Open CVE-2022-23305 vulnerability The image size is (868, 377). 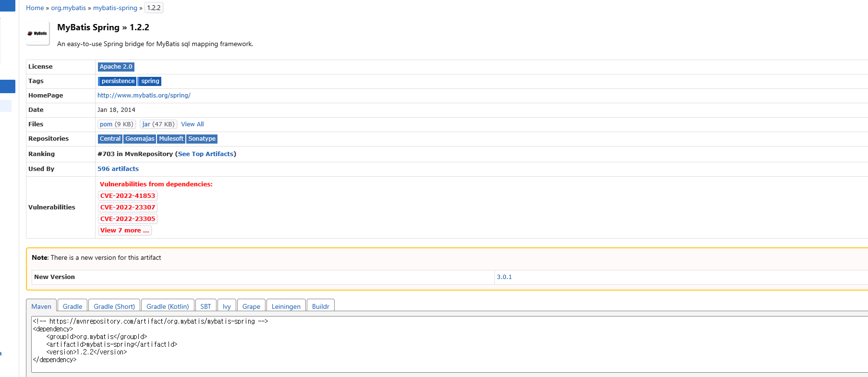[x=128, y=219]
